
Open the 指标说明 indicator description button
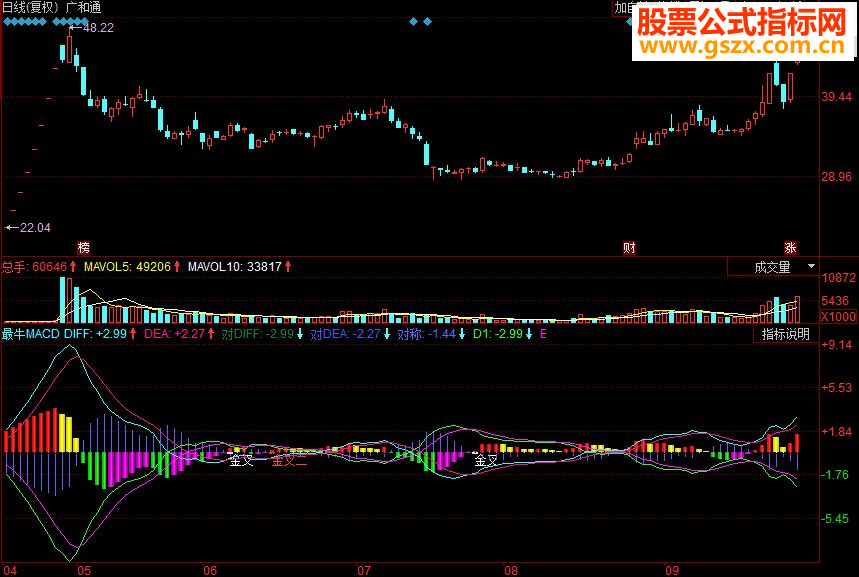pos(786,334)
